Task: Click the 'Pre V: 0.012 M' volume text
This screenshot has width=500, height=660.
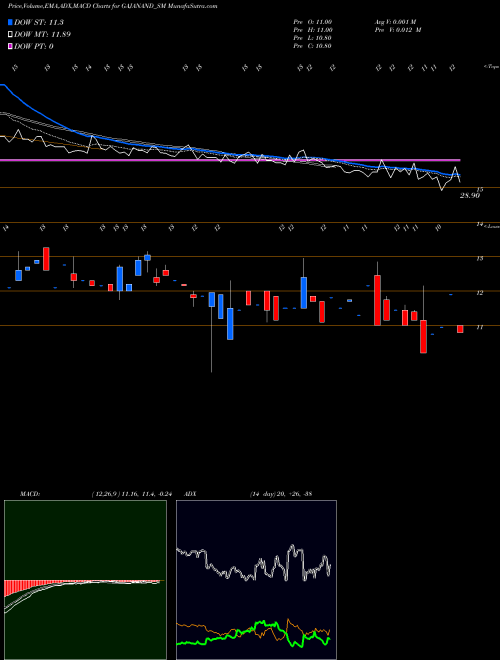Action: pyautogui.click(x=398, y=30)
